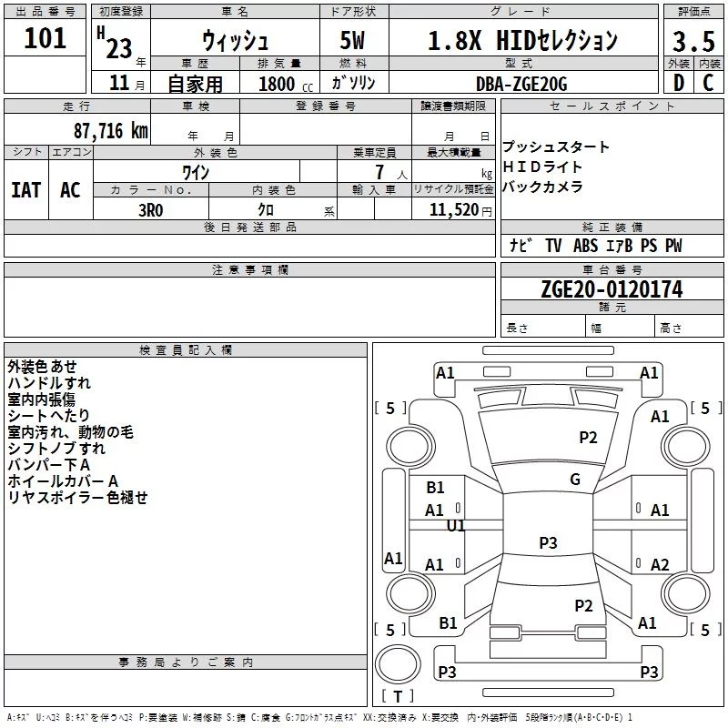Select the interior grade C cell

709,83
